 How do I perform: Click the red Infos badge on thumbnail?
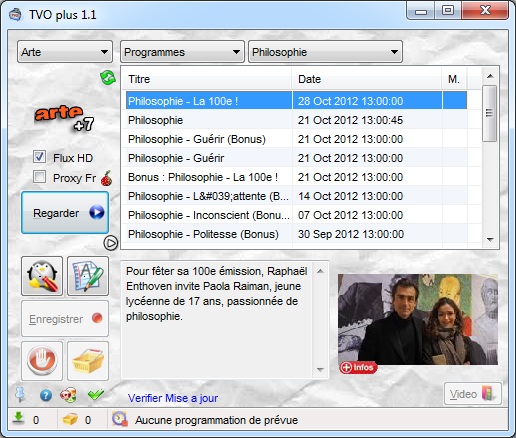(x=358, y=367)
